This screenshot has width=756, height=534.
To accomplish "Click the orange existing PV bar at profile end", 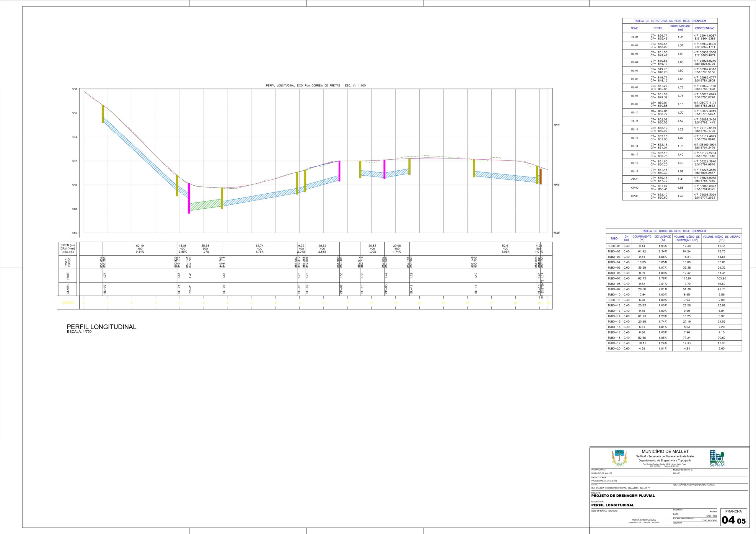I will click(x=540, y=177).
